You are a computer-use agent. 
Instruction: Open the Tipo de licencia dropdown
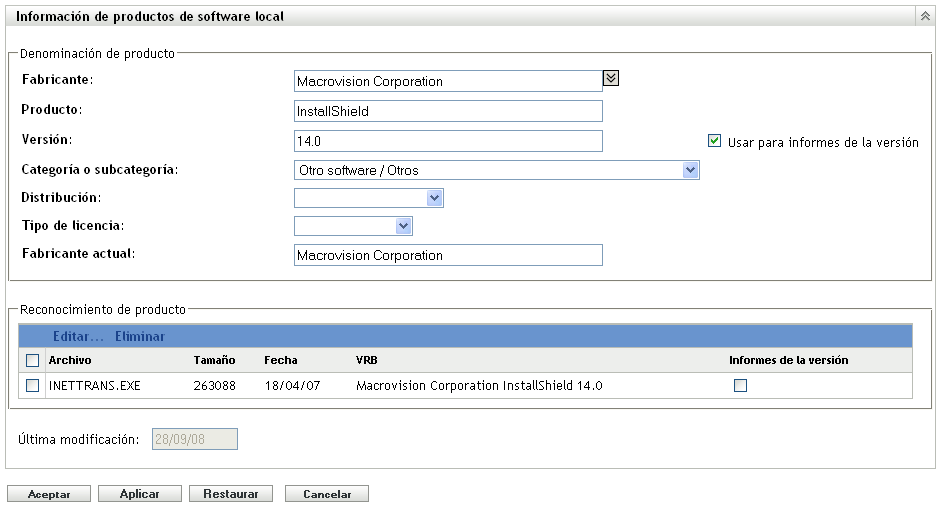(404, 226)
